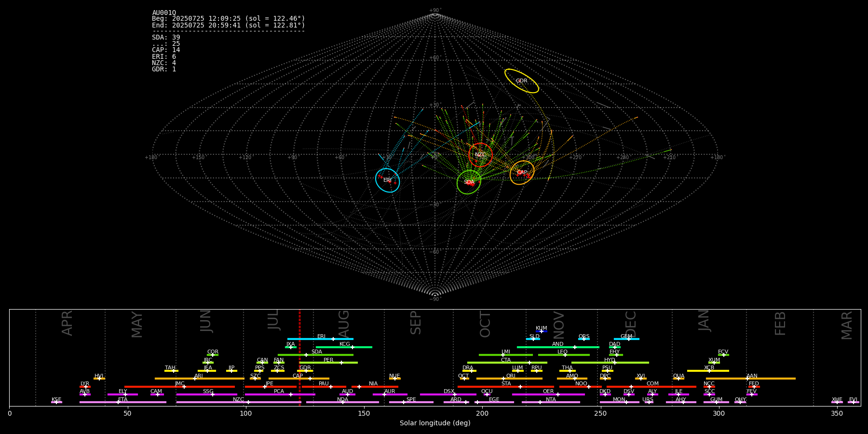868x434 pixels.
Task: Click the 'JUL' month label
Action: point(273,320)
